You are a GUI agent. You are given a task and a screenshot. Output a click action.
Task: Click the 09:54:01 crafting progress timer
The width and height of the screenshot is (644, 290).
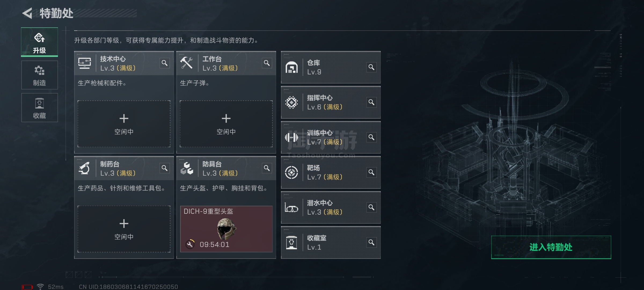(x=214, y=245)
